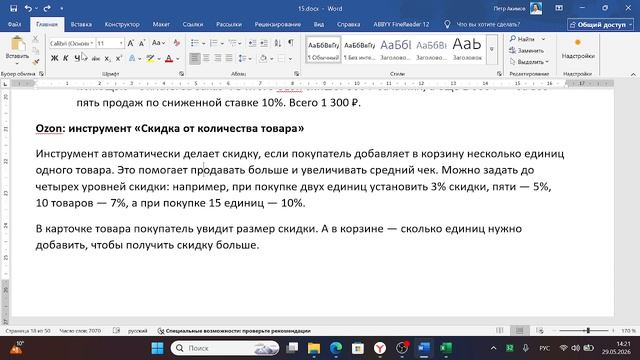640x360 pixels.
Task: Click the Copy icon under the scissors
Action: tap(36, 51)
